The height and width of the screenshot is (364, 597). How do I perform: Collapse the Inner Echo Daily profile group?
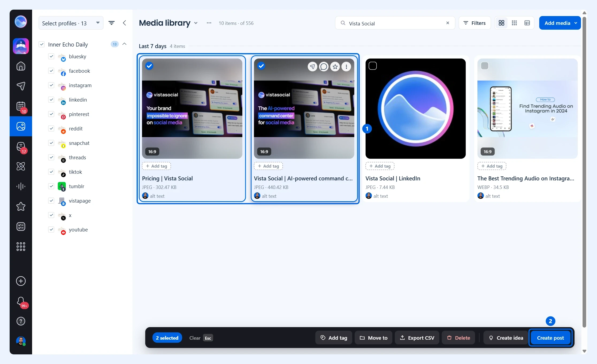(124, 44)
